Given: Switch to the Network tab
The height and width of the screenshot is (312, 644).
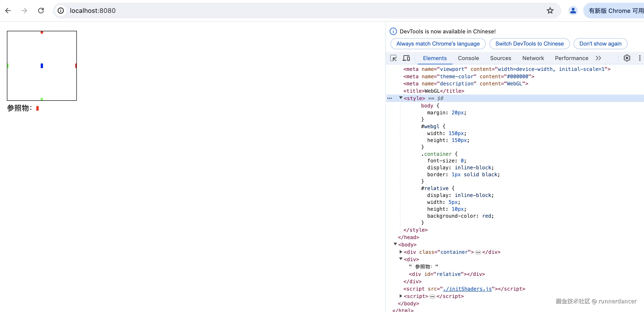Looking at the screenshot, I should [533, 58].
